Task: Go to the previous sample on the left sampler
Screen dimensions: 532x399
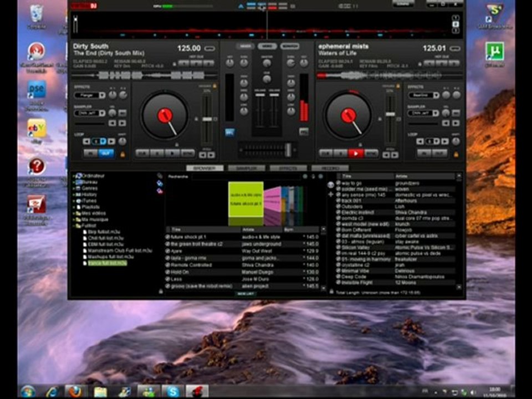Action: pyautogui.click(x=112, y=123)
